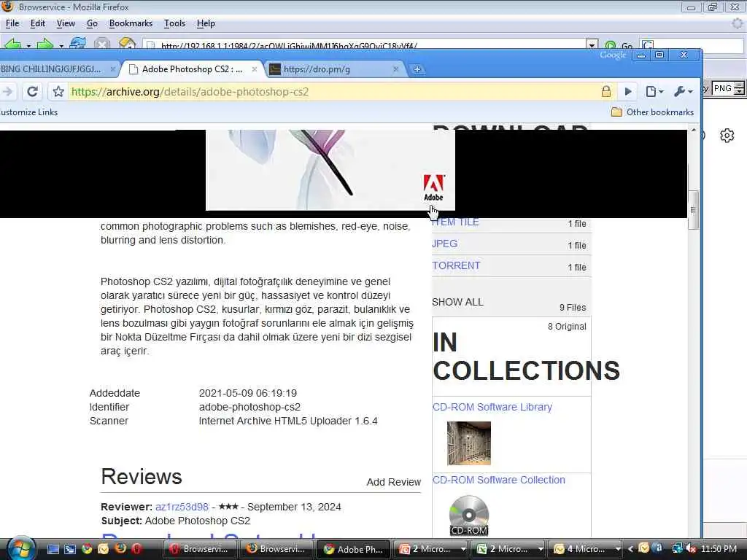Open CD-ROM Software Collection link
This screenshot has height=560, width=747.
coord(499,480)
